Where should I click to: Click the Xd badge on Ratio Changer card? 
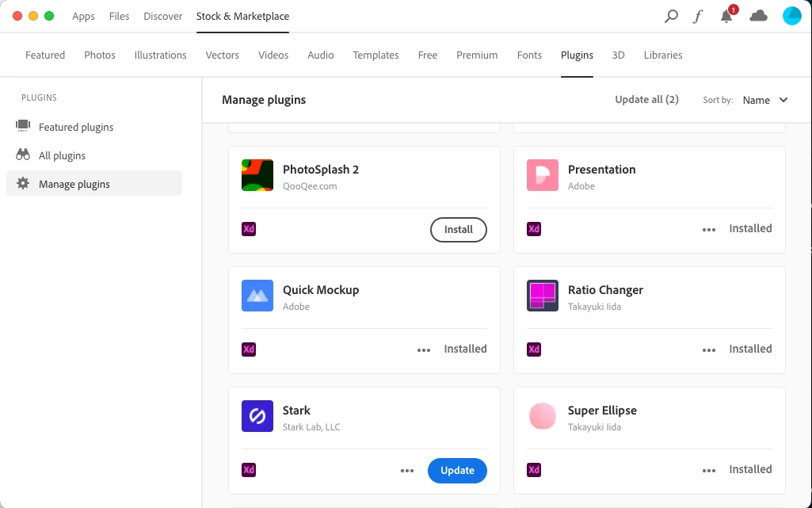534,349
